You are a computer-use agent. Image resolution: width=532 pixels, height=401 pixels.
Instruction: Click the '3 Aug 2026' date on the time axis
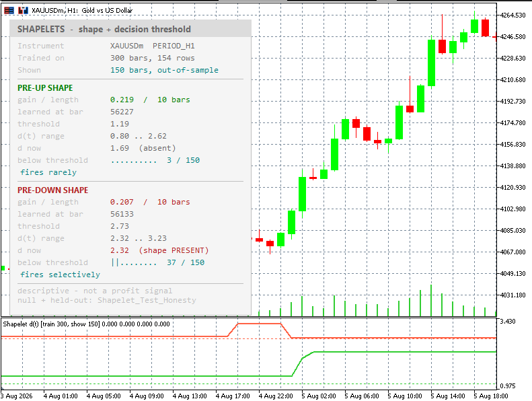(x=17, y=396)
